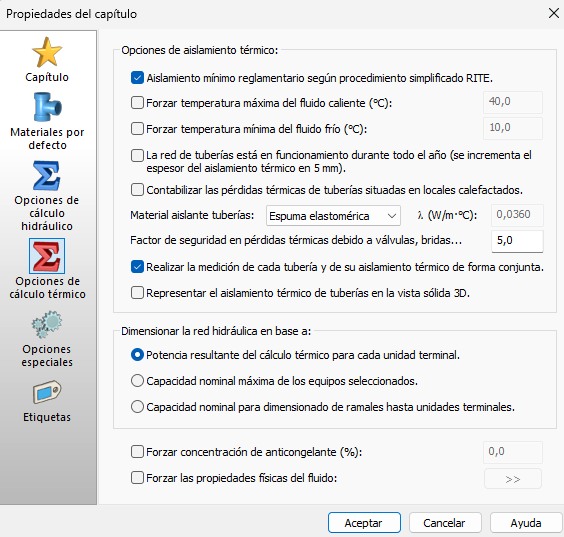Click the Capítulo label in the sidebar

click(x=47, y=77)
